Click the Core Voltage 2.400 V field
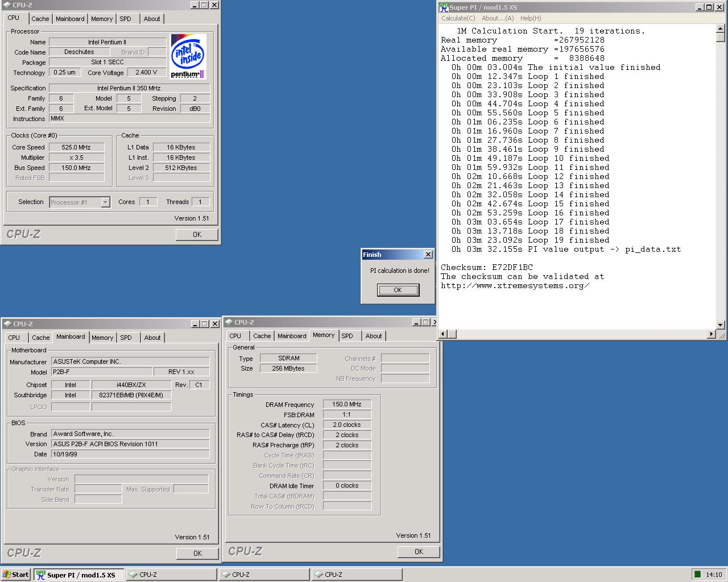Viewport: 728px width, 582px height. pos(146,72)
